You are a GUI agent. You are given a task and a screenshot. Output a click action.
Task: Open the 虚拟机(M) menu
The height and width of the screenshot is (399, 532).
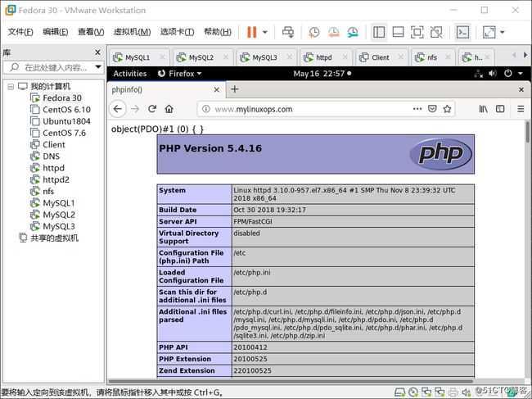pyautogui.click(x=132, y=32)
